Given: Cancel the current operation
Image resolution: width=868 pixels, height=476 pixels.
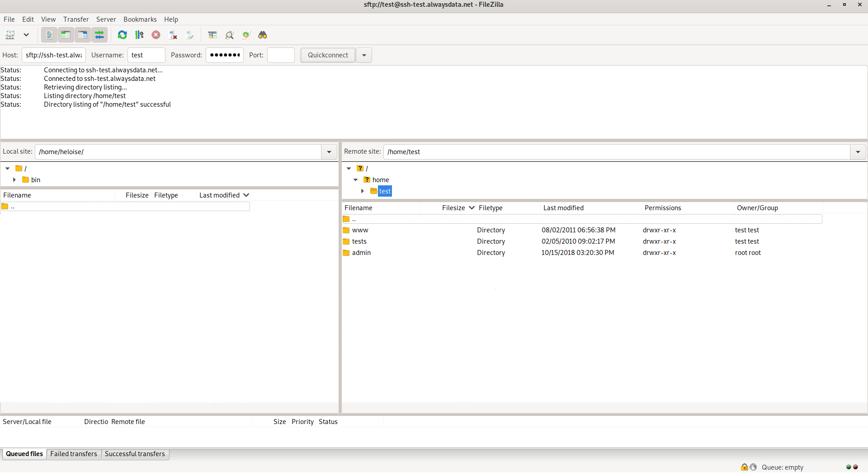Looking at the screenshot, I should 156,35.
